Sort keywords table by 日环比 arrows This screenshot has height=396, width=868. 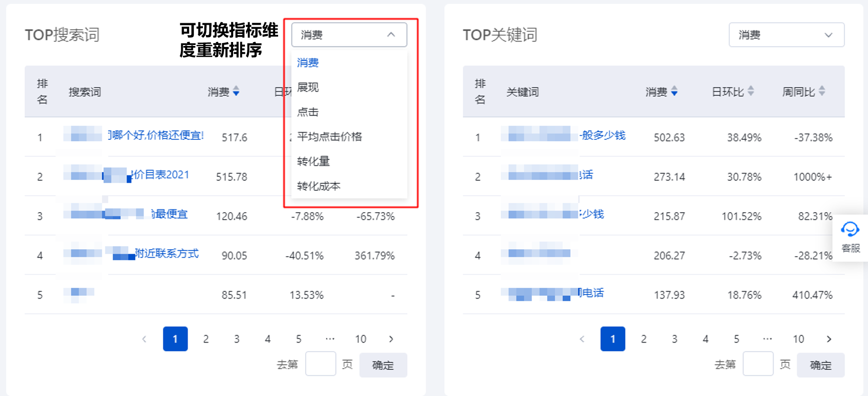[751, 91]
